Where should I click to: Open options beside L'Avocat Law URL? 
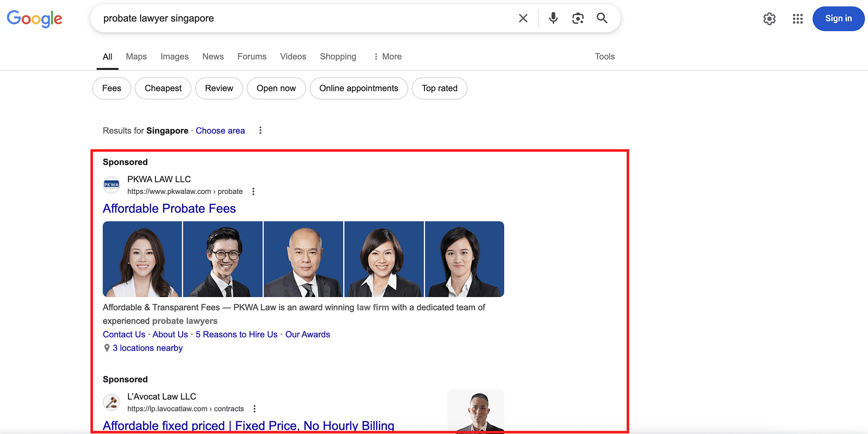255,409
